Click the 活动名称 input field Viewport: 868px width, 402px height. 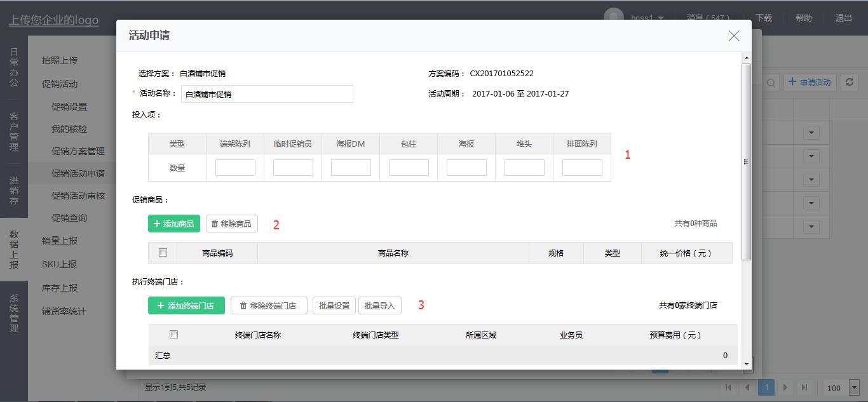[x=267, y=94]
